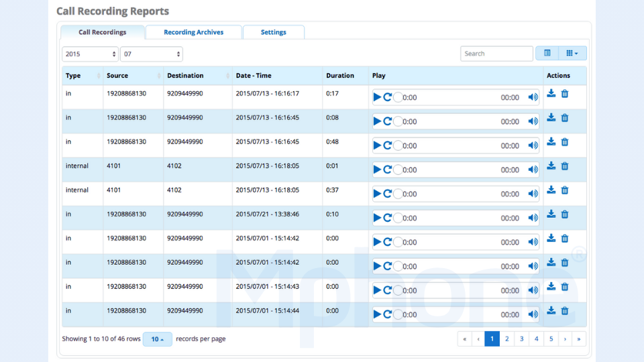Open the 07 month selector

coord(152,54)
